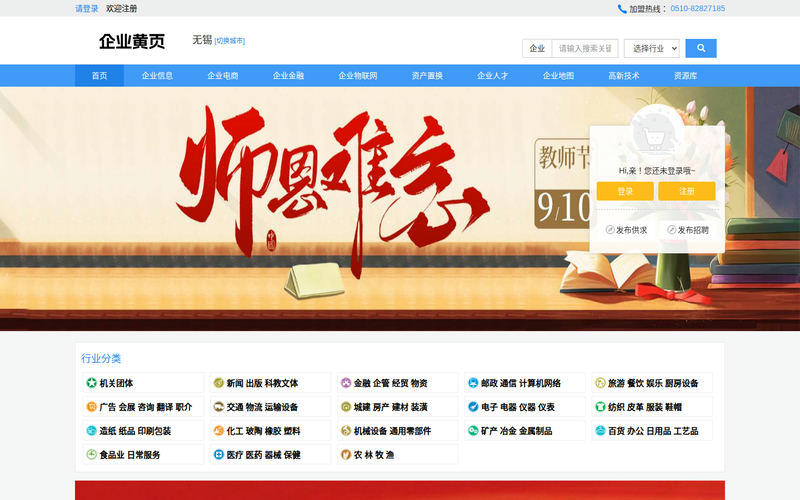The image size is (800, 500).
Task: Click the 欢迎注册 link at top
Action: click(121, 9)
